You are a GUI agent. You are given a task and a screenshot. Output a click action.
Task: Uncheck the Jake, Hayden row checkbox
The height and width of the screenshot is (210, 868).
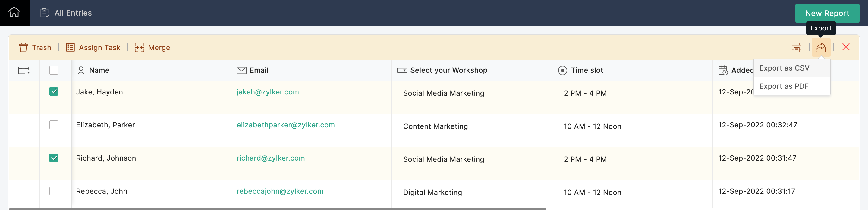pos(54,91)
